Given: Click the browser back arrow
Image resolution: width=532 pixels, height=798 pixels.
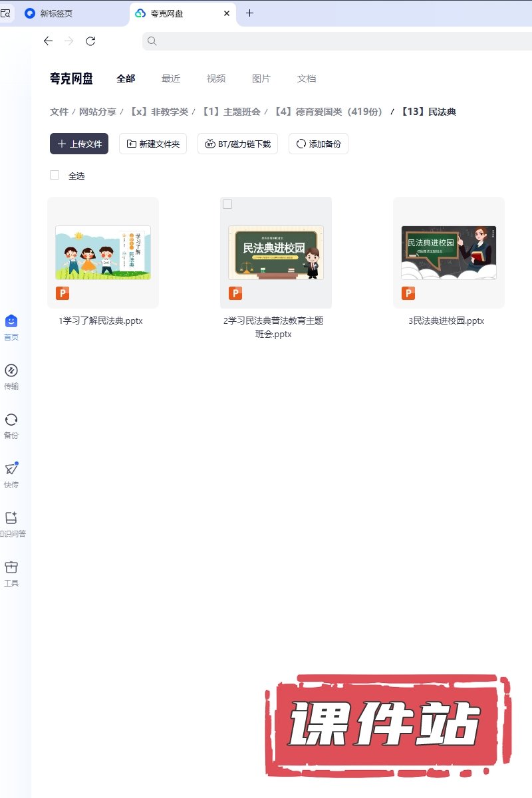Looking at the screenshot, I should pos(48,41).
